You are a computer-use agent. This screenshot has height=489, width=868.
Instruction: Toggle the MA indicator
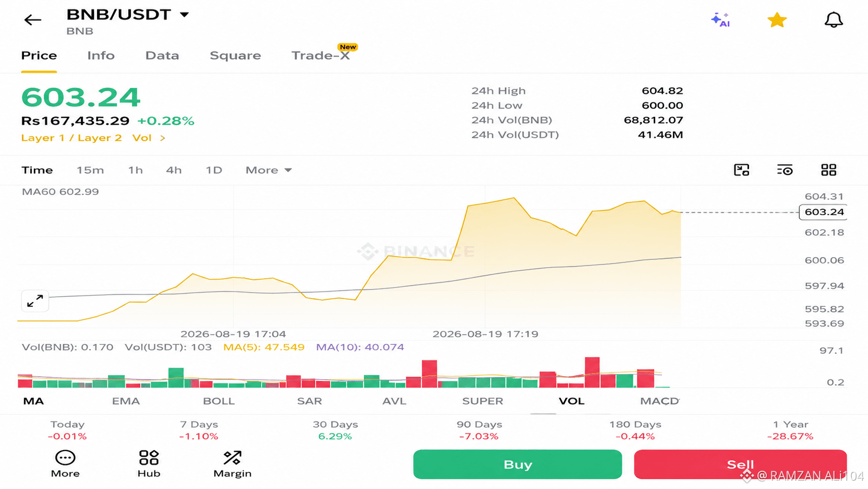[x=34, y=401]
